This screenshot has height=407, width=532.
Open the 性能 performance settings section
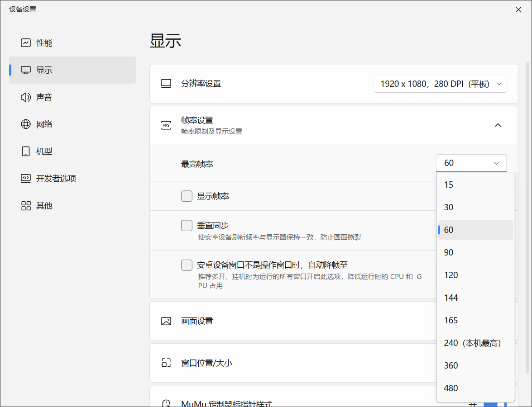(72, 43)
